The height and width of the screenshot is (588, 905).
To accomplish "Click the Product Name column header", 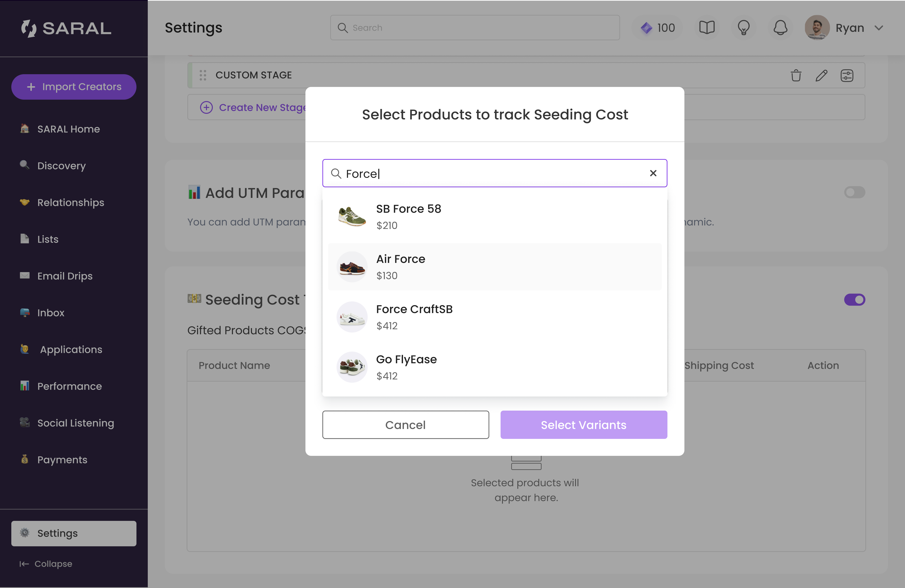I will pos(234,366).
